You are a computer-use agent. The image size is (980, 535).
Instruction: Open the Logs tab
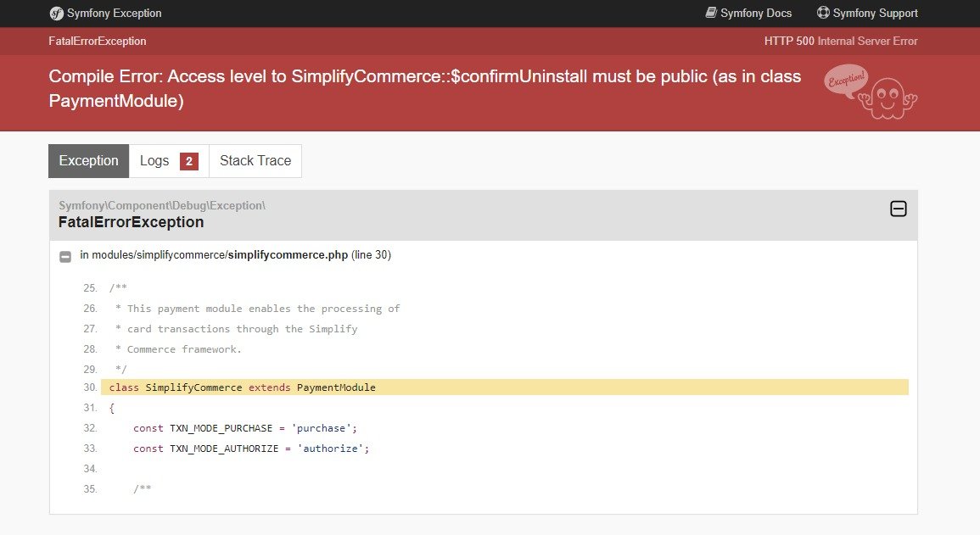(155, 161)
